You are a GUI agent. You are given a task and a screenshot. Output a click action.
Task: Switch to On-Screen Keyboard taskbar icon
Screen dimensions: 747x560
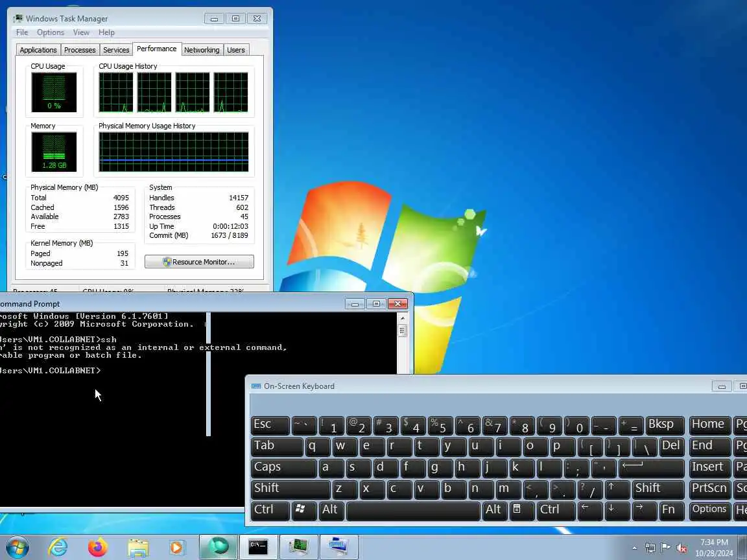point(338,546)
